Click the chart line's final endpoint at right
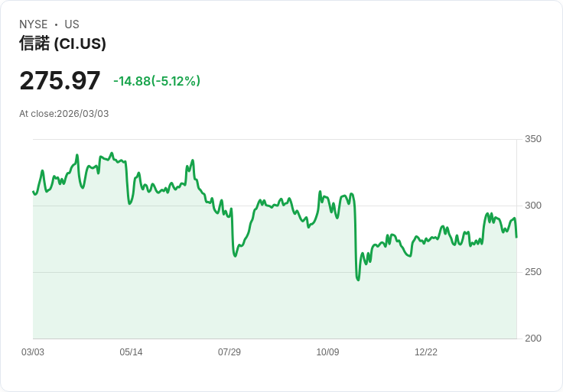 coord(516,237)
